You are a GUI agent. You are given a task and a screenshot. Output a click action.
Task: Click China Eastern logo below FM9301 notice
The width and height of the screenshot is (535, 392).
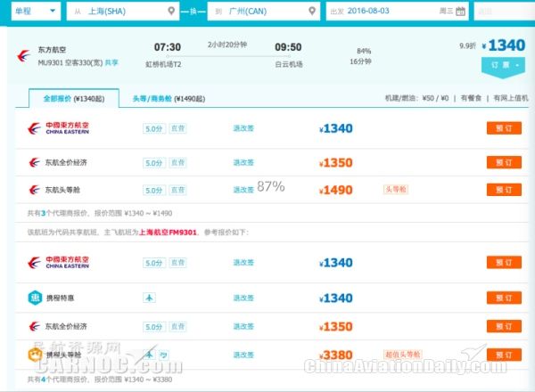(58, 263)
